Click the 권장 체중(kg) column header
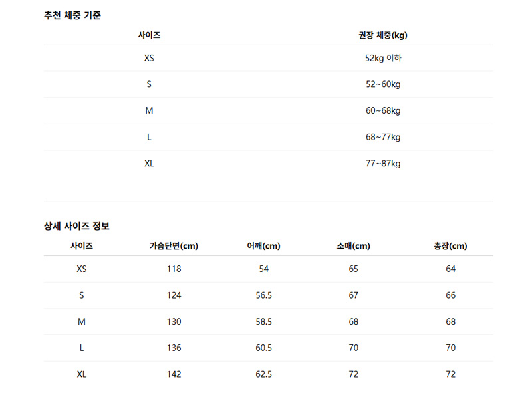This screenshot has height=399, width=532. click(383, 35)
